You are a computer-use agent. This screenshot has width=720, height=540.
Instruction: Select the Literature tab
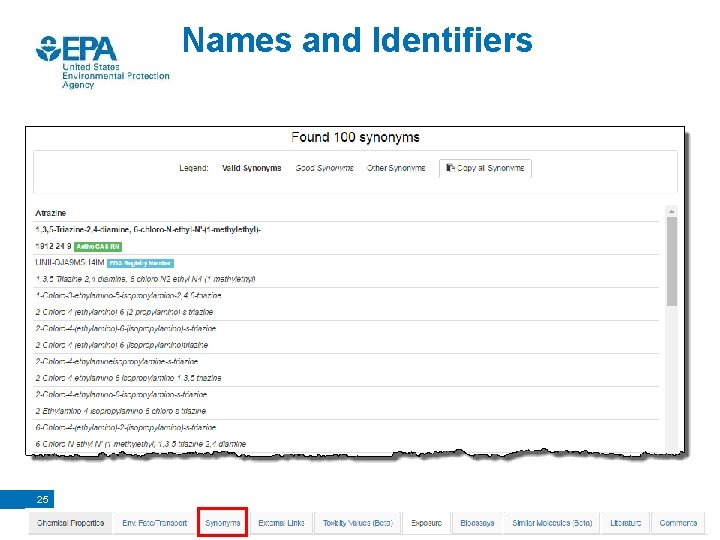[x=625, y=523]
